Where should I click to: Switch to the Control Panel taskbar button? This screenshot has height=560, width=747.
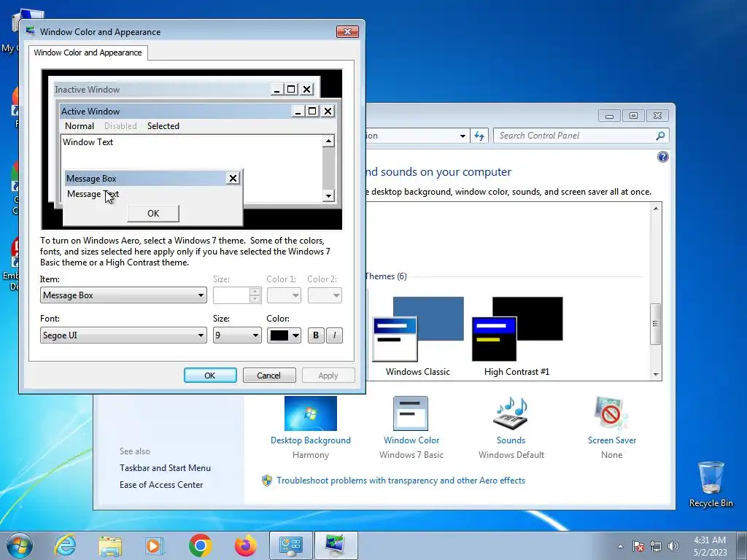click(291, 545)
